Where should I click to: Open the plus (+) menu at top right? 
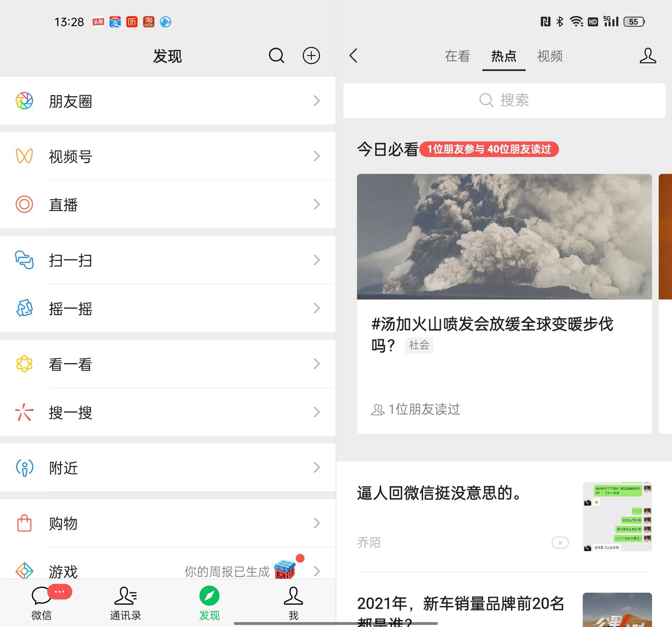click(311, 56)
